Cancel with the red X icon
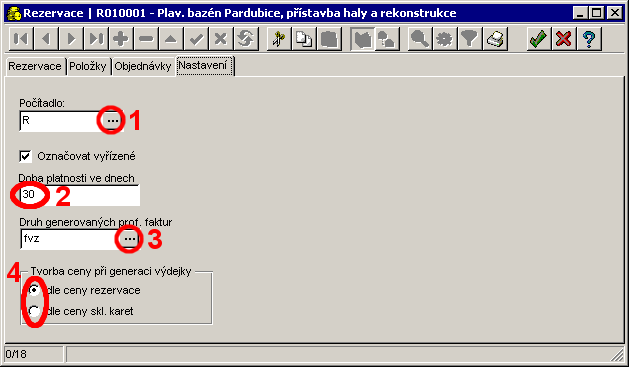 564,39
